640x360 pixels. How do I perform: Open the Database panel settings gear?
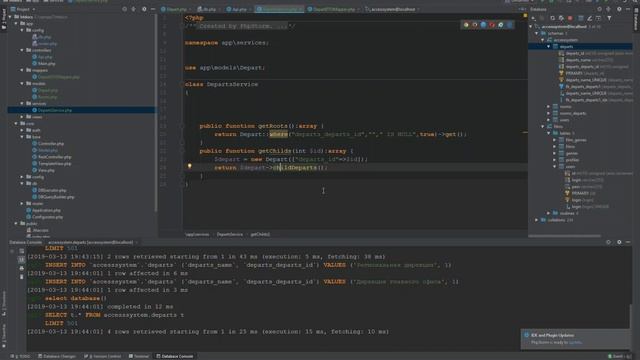point(619,9)
